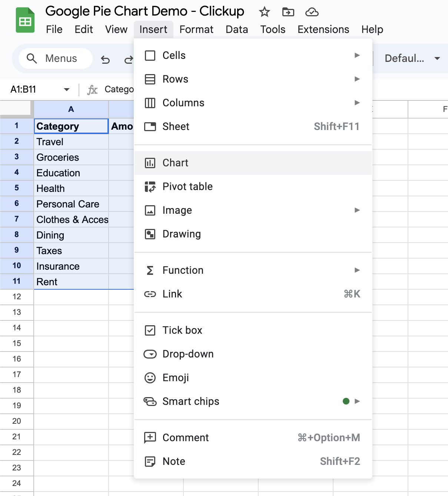Click the Sheet icon in Insert menu
Screen dimensions: 448x496
point(150,127)
